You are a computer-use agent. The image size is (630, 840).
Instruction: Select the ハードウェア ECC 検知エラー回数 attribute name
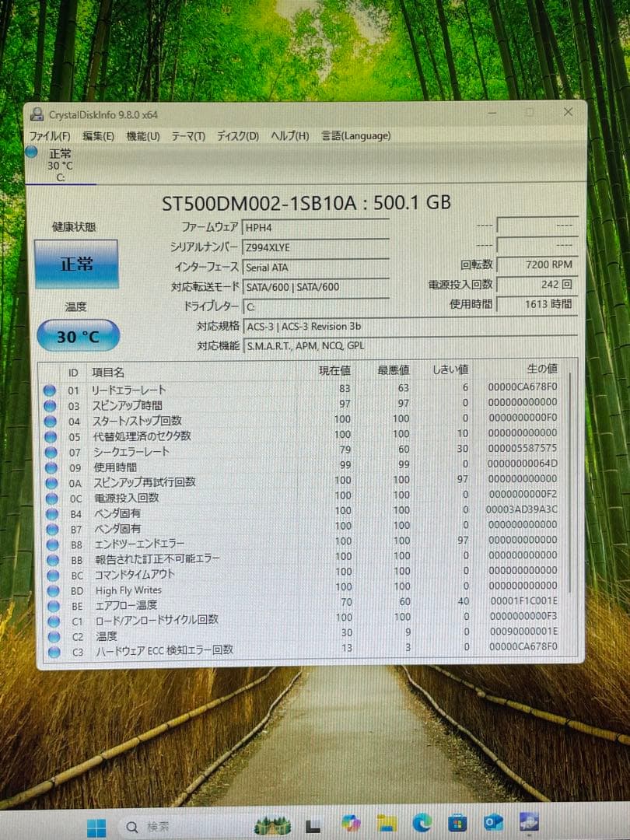tap(164, 650)
